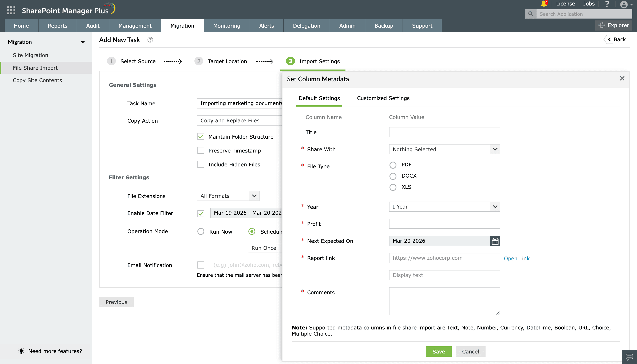Uncheck Maintain Folder Structure
The height and width of the screenshot is (364, 637).
(201, 136)
